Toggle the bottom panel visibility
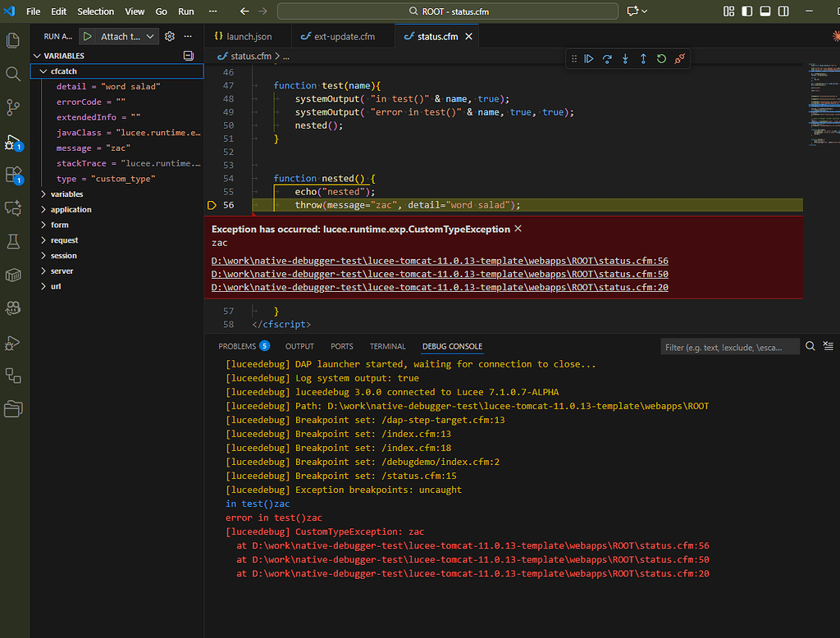Screen dimensions: 840x638 tap(765, 11)
